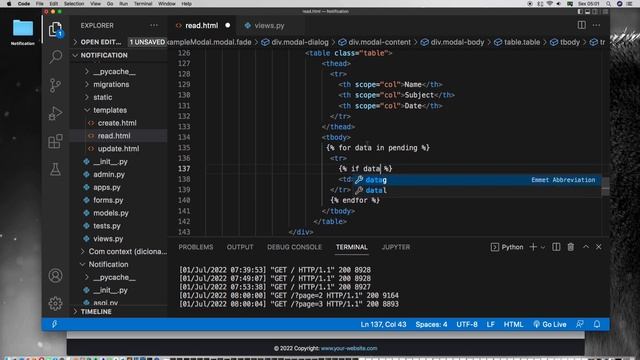The height and width of the screenshot is (360, 640).
Task: Open the Accounts icon in activity bar
Action: [x=56, y=276]
